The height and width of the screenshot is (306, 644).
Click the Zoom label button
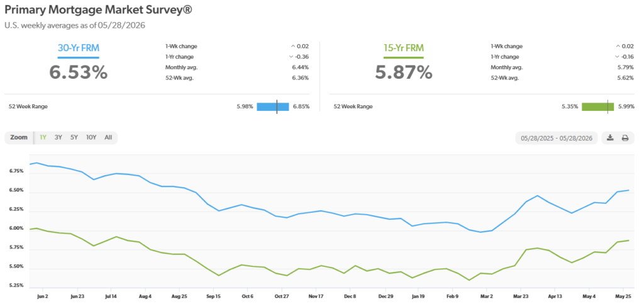[x=19, y=138]
